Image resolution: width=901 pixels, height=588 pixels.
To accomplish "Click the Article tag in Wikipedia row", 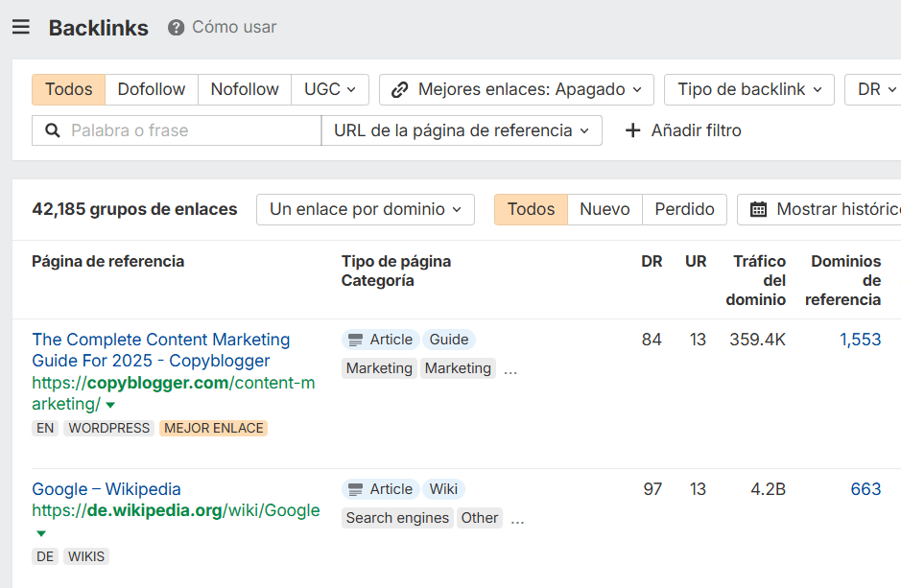I will (x=380, y=489).
